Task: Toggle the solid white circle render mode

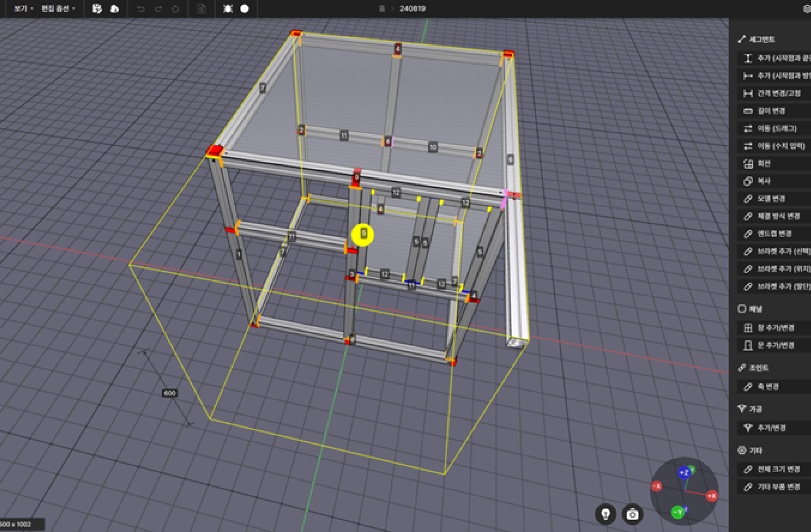Action: click(x=245, y=8)
